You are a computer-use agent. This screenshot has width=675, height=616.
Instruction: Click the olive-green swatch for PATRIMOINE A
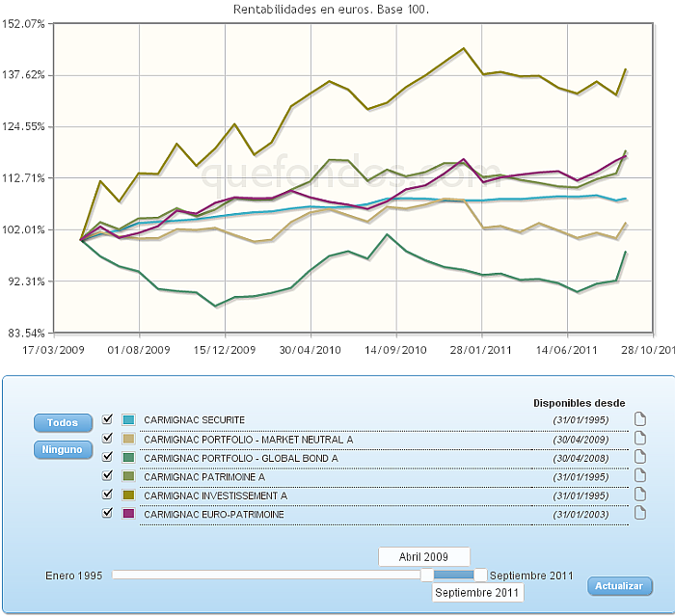click(128, 476)
